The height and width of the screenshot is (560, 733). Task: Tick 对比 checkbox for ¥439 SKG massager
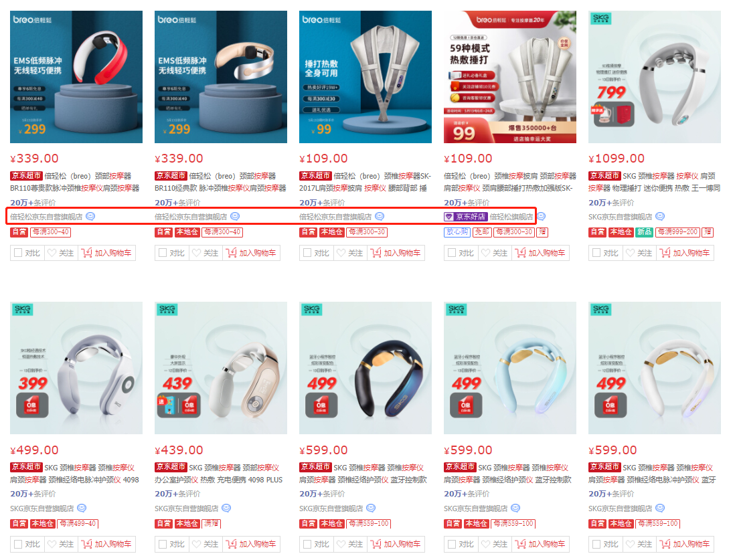click(163, 544)
